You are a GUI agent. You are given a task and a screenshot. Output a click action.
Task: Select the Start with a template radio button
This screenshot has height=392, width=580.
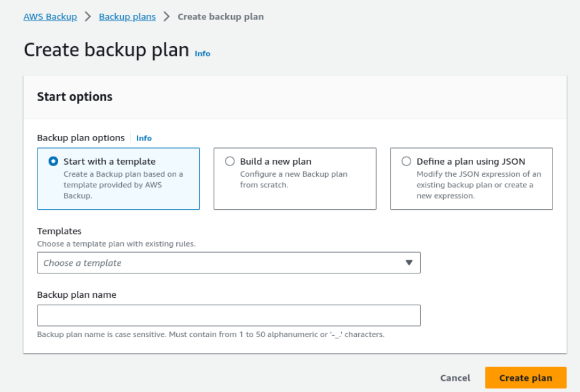53,162
